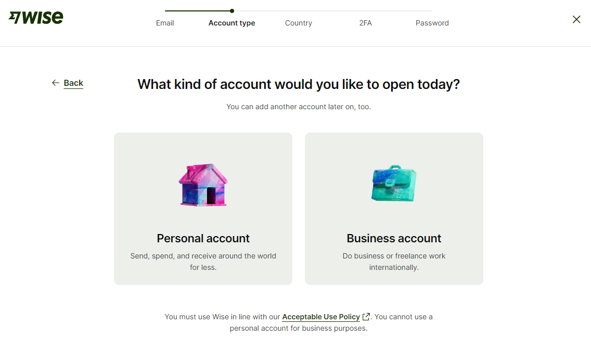
Task: Click the pink house illustration
Action: (x=203, y=185)
